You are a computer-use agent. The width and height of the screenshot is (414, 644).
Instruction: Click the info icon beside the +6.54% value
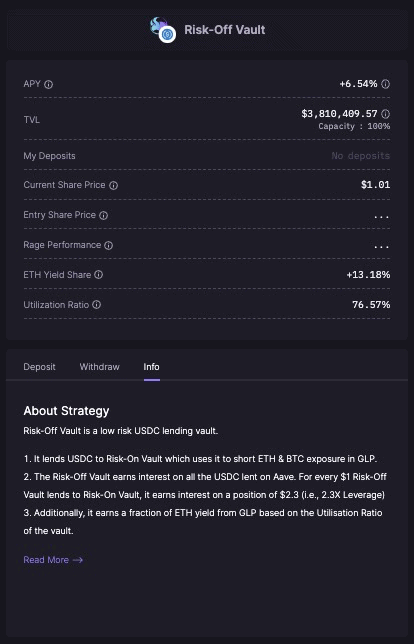385,84
